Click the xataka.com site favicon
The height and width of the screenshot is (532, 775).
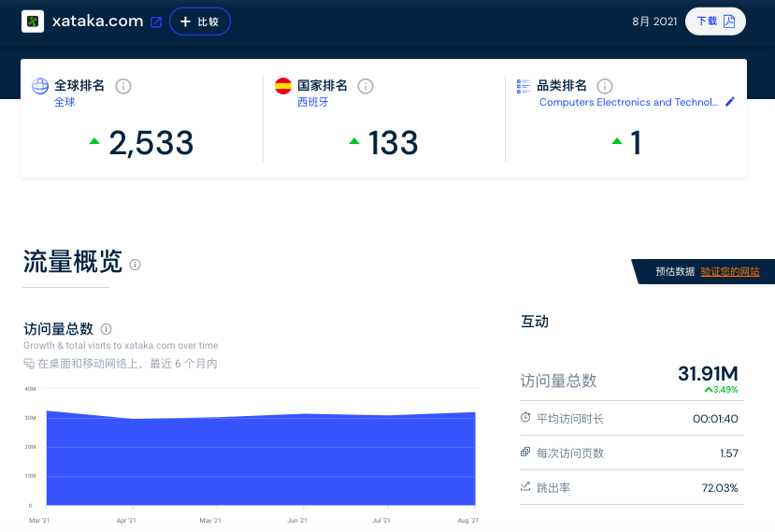pyautogui.click(x=33, y=22)
